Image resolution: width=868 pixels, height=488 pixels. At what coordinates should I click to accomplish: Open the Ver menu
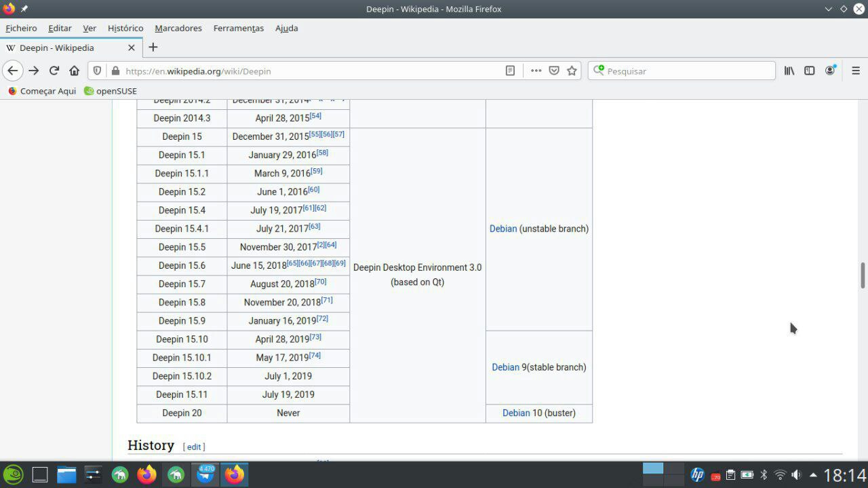pyautogui.click(x=90, y=28)
